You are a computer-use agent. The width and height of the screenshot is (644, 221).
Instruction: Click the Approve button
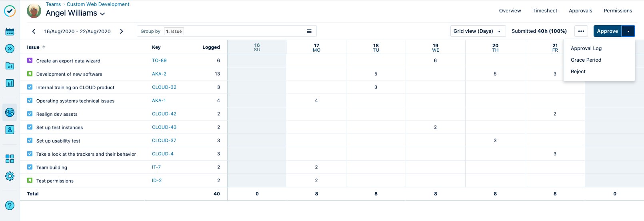(607, 31)
